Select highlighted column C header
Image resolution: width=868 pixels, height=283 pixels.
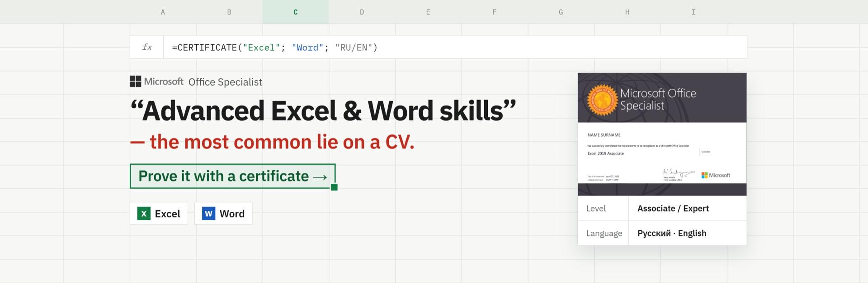coord(296,12)
